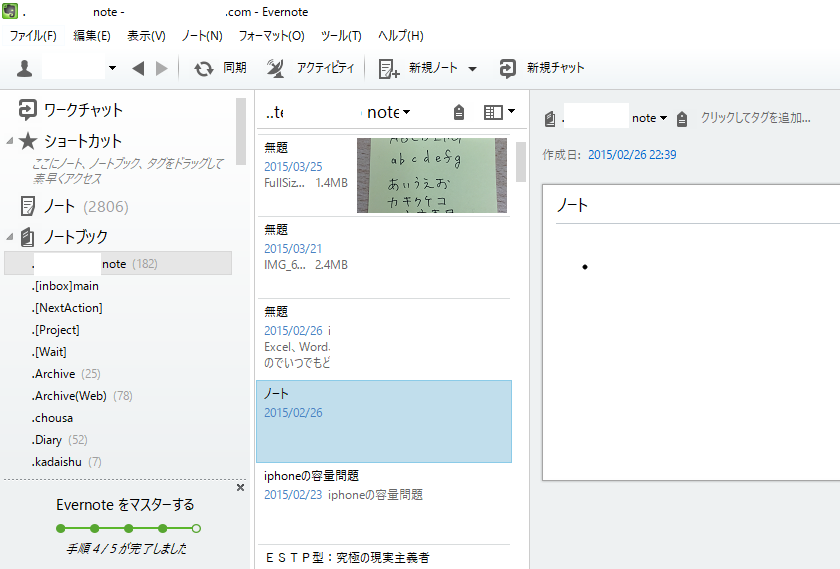Viewport: 840px width, 569px height.
Task: Click the notebook icon in the editor header
Action: tap(550, 119)
